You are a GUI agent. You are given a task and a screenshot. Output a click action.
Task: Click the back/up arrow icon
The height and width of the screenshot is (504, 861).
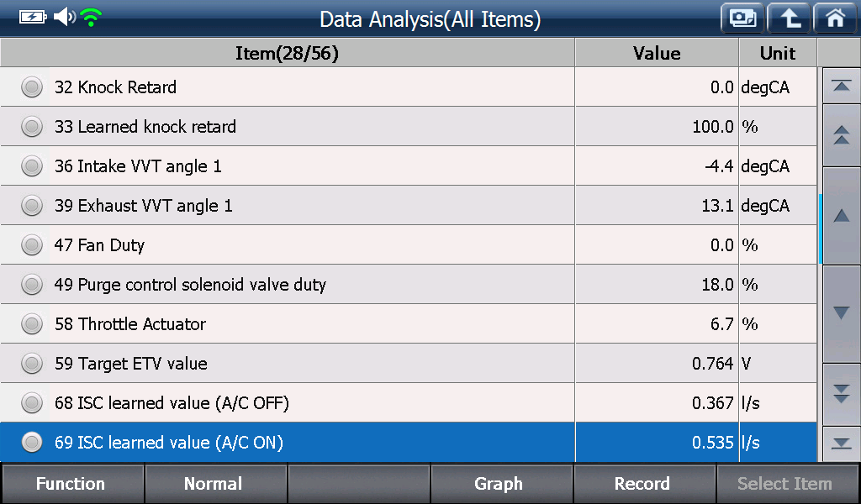(x=789, y=18)
